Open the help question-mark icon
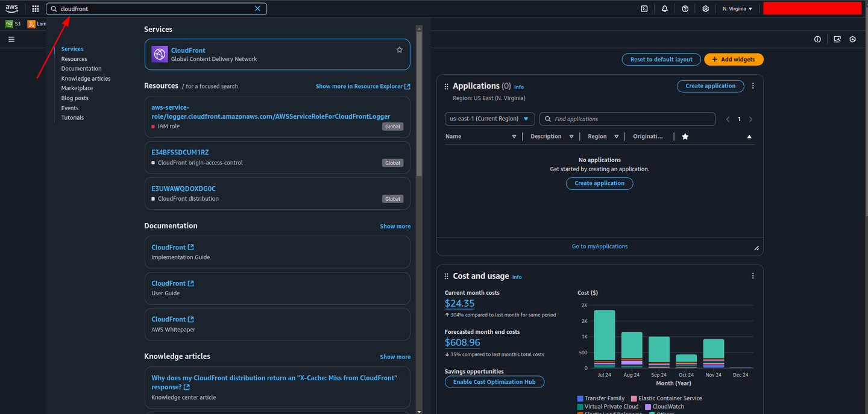This screenshot has height=414, width=868. click(x=685, y=8)
